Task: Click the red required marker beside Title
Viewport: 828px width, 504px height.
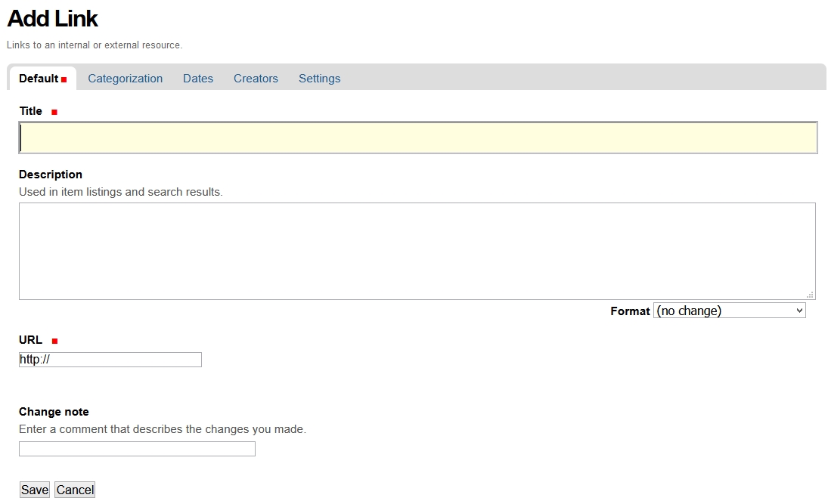Action: point(54,113)
